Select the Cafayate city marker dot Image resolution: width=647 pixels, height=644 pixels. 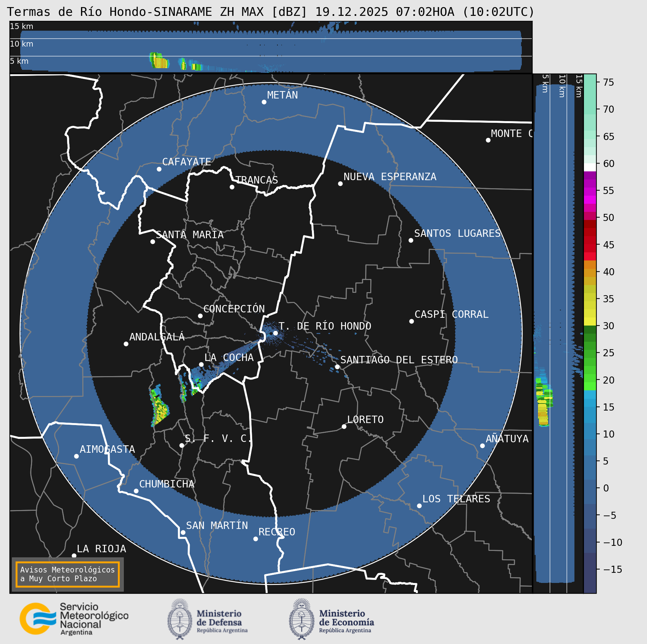click(159, 169)
